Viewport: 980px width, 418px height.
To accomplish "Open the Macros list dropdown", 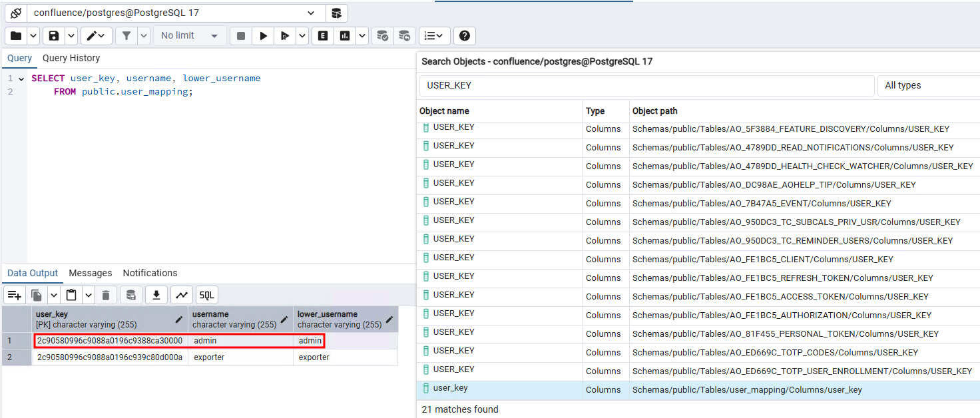I will (435, 36).
